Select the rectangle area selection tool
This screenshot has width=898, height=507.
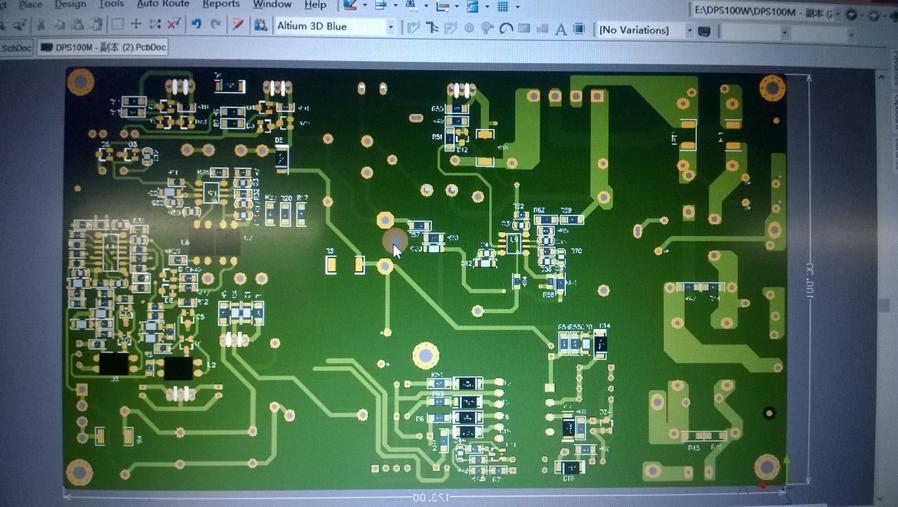[x=118, y=24]
